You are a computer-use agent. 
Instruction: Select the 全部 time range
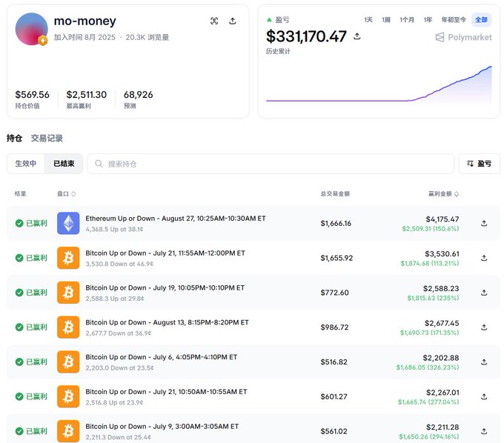coord(481,20)
